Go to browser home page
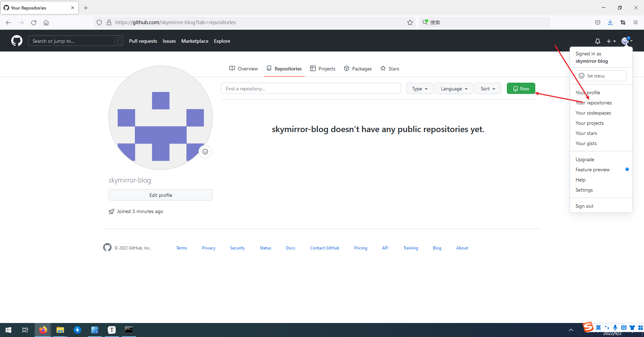644x337 pixels. click(46, 22)
